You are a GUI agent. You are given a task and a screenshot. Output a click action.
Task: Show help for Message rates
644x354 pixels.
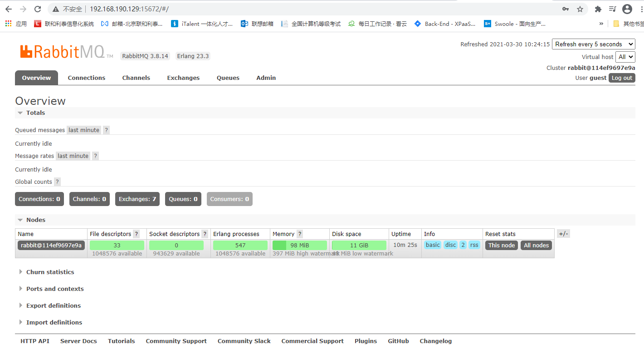[x=96, y=156]
